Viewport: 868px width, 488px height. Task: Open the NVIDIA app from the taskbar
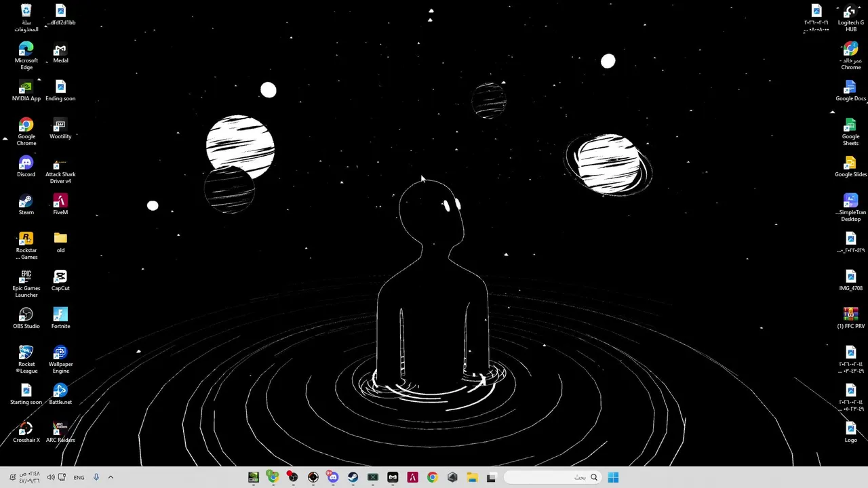[253, 477]
